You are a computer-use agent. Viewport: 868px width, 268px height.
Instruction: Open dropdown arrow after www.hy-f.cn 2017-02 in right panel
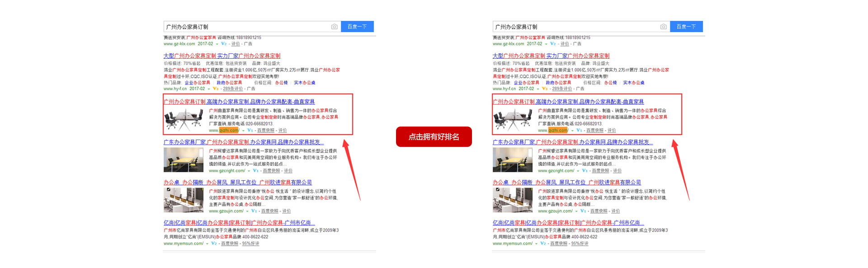click(538, 89)
